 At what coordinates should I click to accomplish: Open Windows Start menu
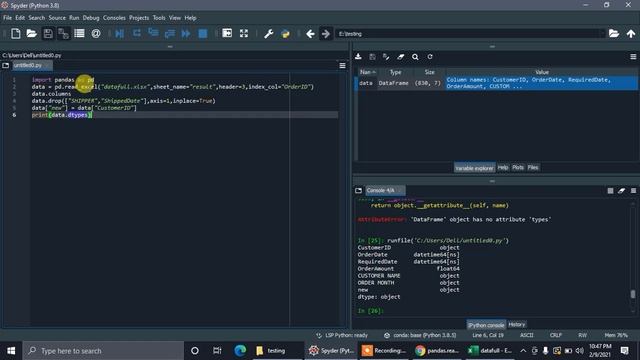tap(11, 351)
